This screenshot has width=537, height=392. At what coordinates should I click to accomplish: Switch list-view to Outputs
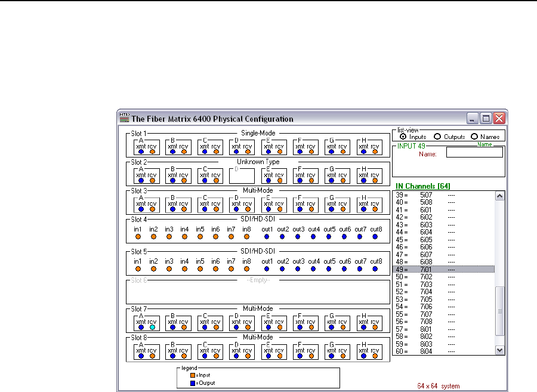439,137
